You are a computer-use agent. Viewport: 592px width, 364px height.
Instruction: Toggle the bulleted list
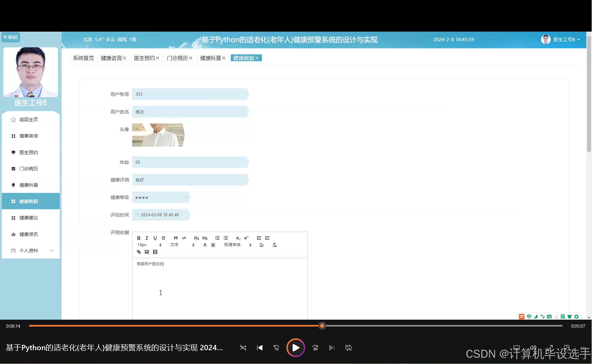[226, 238]
